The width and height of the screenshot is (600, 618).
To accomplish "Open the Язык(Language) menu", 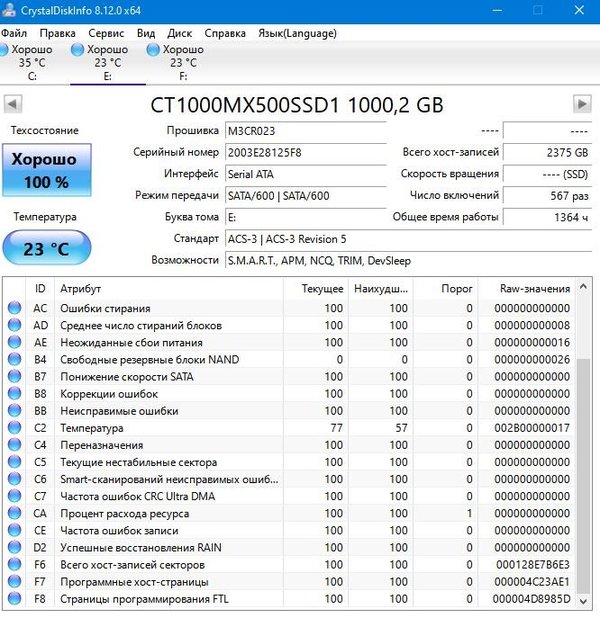I will click(x=296, y=32).
